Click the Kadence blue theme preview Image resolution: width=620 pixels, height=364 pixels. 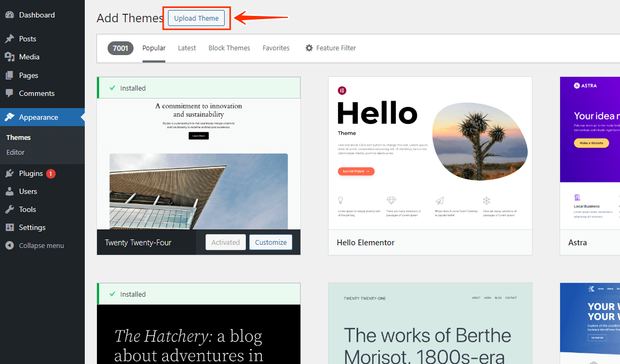(590, 324)
